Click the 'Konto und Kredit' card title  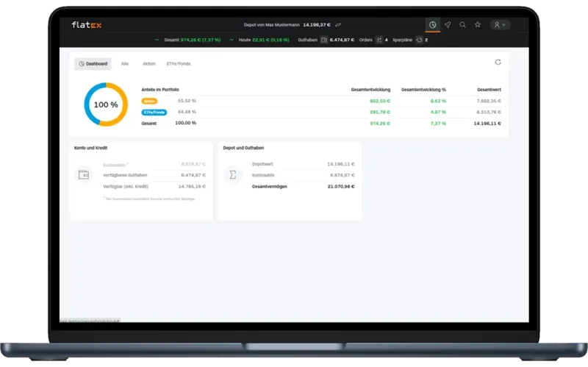[90, 148]
